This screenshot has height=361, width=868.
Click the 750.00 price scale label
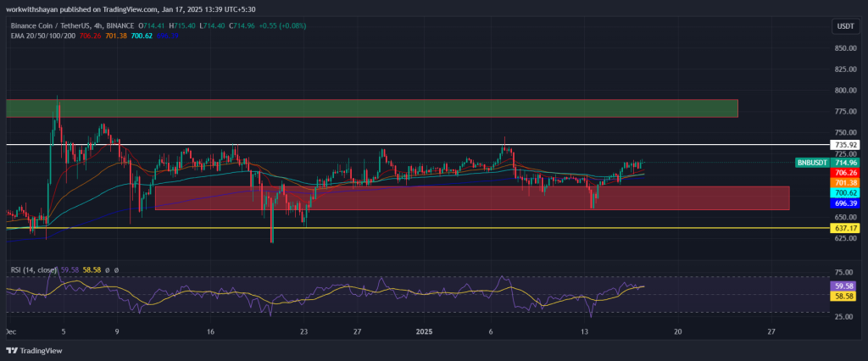pos(846,132)
